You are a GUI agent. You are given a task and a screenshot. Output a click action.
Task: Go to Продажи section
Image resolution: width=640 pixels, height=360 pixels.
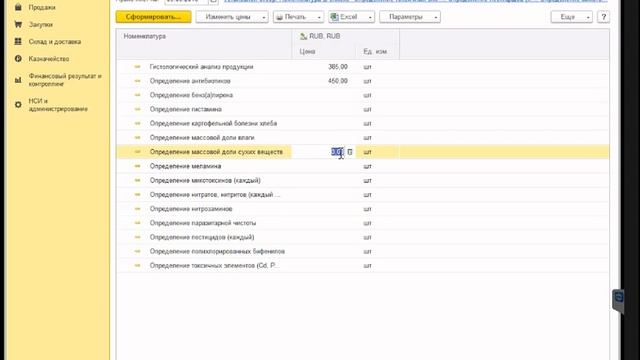[x=42, y=7]
